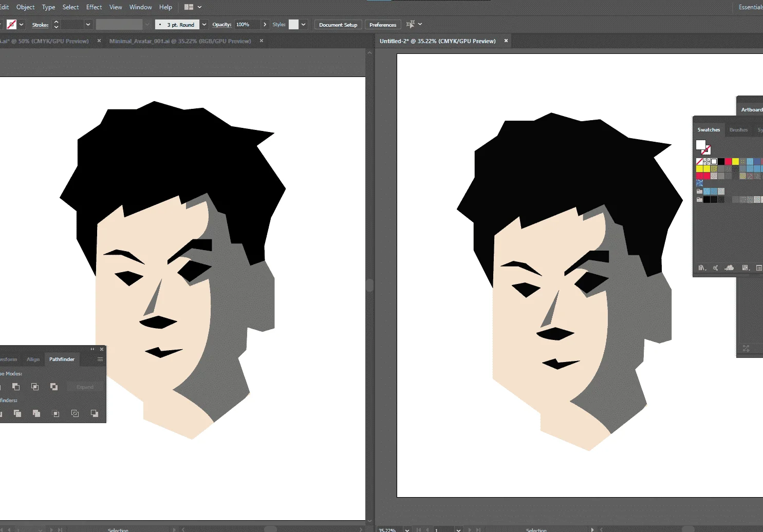763x532 pixels.
Task: Select the Swatches panel tab
Action: [x=709, y=130]
